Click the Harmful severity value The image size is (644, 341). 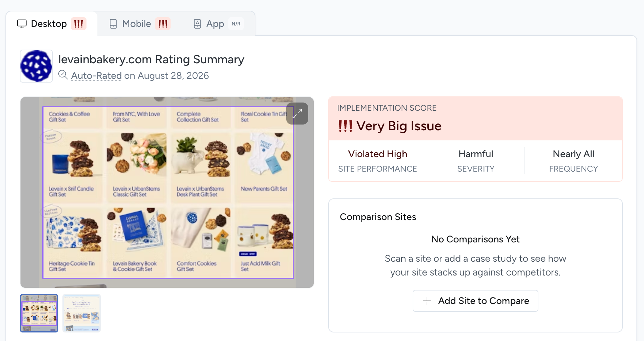click(x=475, y=154)
